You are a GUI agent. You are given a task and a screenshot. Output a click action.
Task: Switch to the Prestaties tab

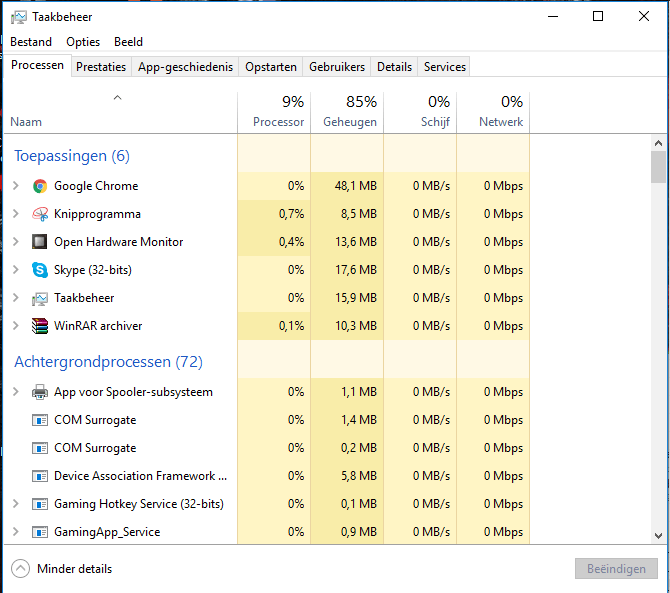pos(101,67)
